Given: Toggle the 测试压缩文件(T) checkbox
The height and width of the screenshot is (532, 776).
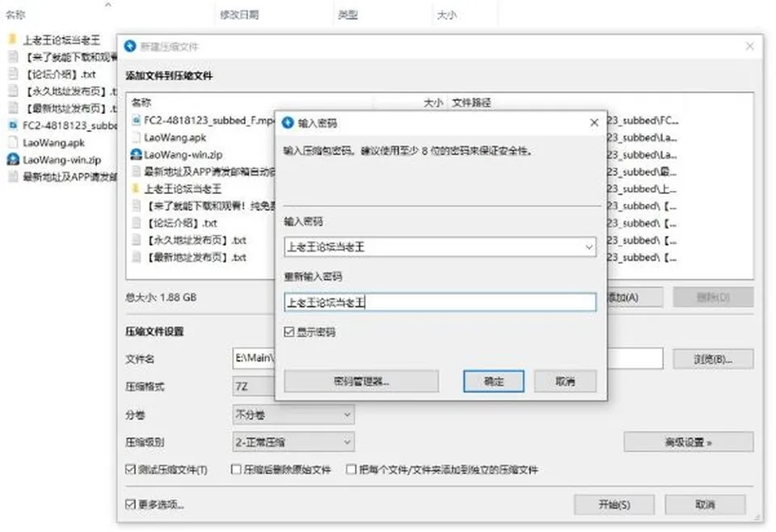Looking at the screenshot, I should pos(131,469).
